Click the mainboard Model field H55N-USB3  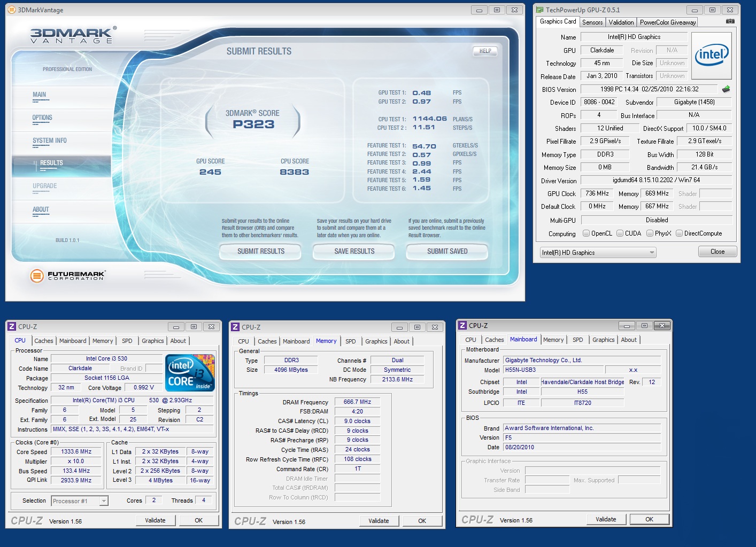pos(553,370)
